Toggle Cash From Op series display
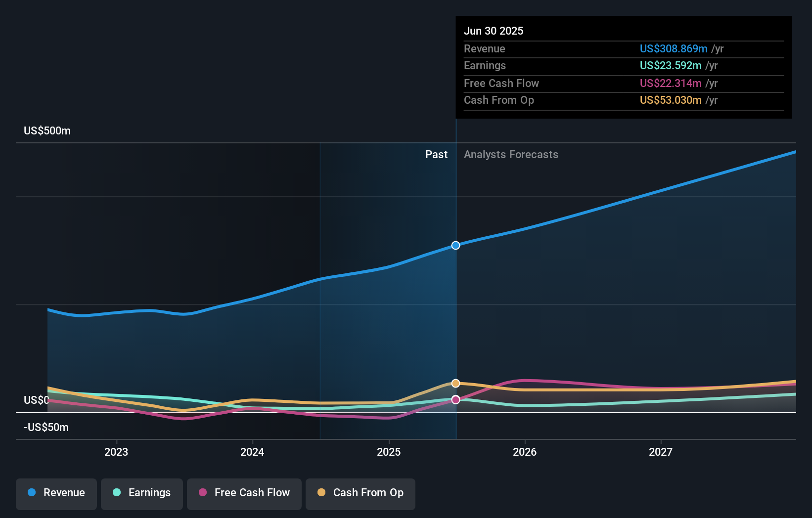The width and height of the screenshot is (812, 518). [x=361, y=493]
